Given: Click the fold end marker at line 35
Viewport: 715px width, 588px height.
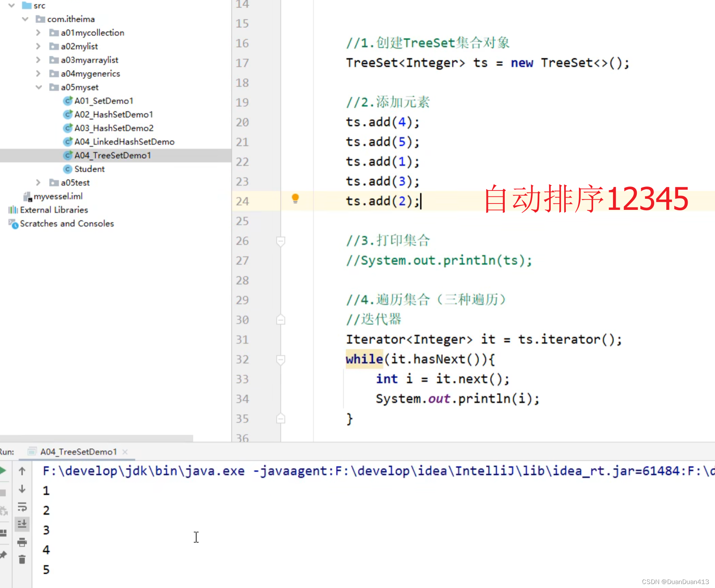Looking at the screenshot, I should pos(281,419).
